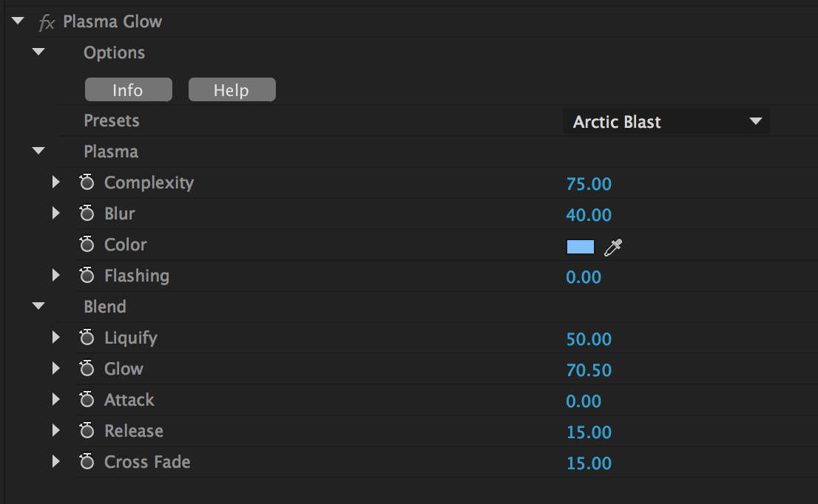Collapse the Plasma Glow effect
Screen dimensions: 818x504
coord(18,21)
